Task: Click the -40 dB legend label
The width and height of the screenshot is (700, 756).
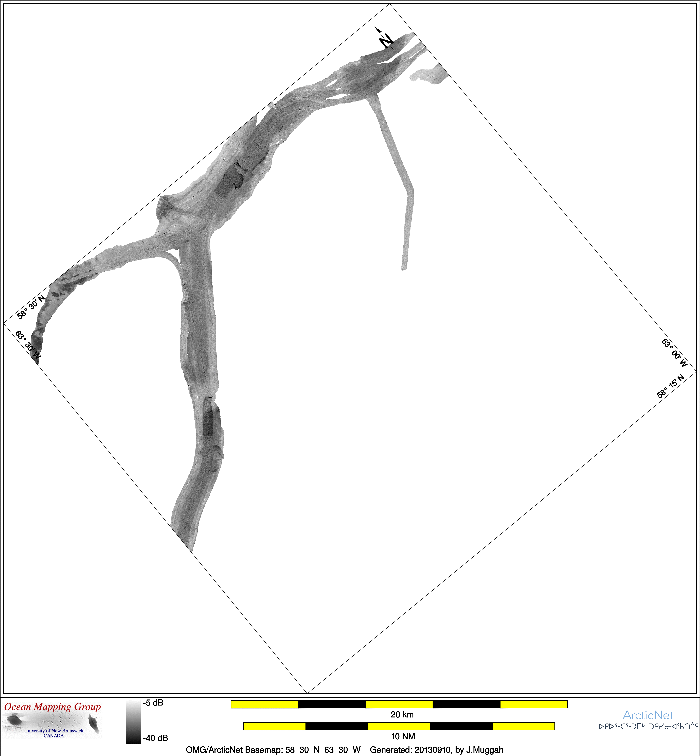Action: coord(155,738)
